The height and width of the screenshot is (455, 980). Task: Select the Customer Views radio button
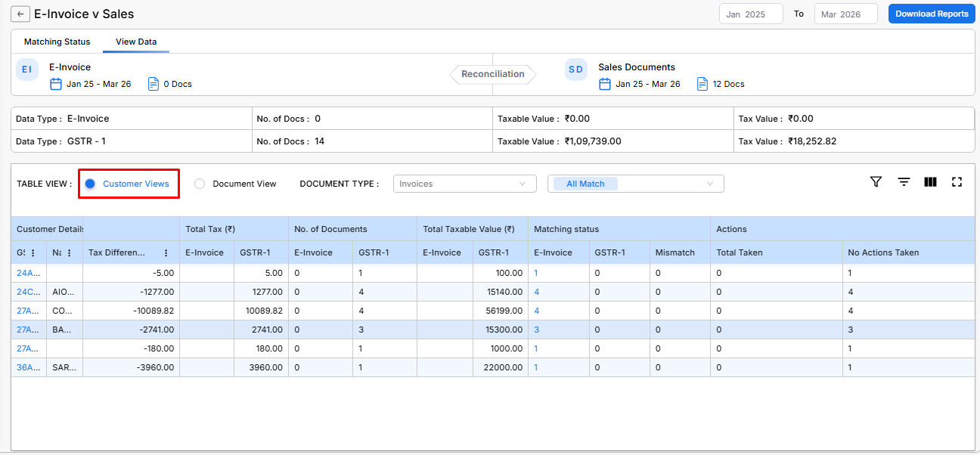(x=90, y=184)
